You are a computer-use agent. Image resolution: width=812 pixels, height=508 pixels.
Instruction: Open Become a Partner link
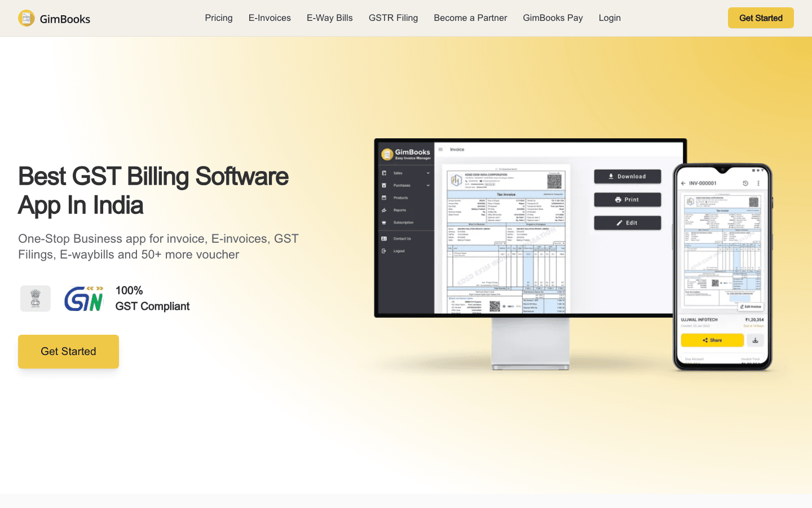pos(470,18)
